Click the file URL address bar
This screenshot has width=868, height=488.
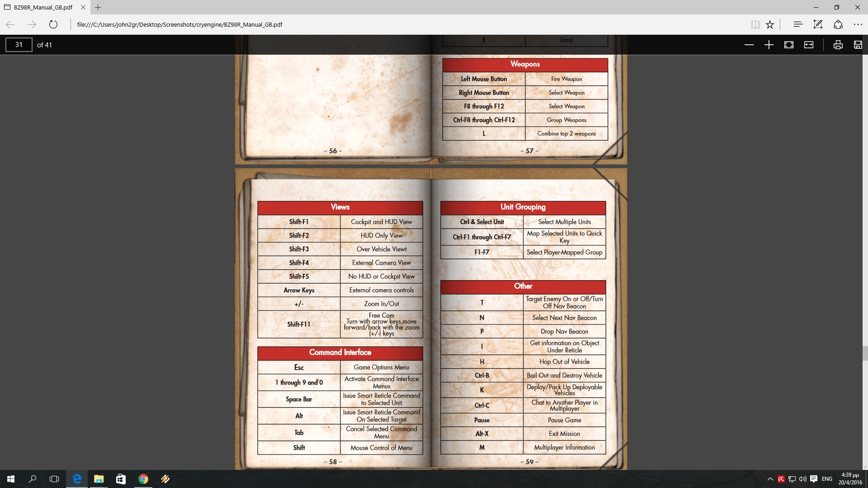(179, 24)
